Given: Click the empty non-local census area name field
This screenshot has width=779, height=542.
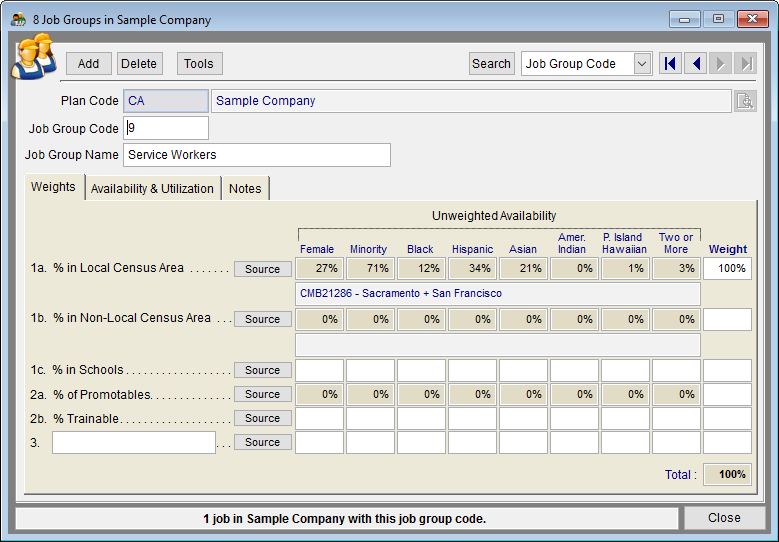Looking at the screenshot, I should [x=498, y=345].
